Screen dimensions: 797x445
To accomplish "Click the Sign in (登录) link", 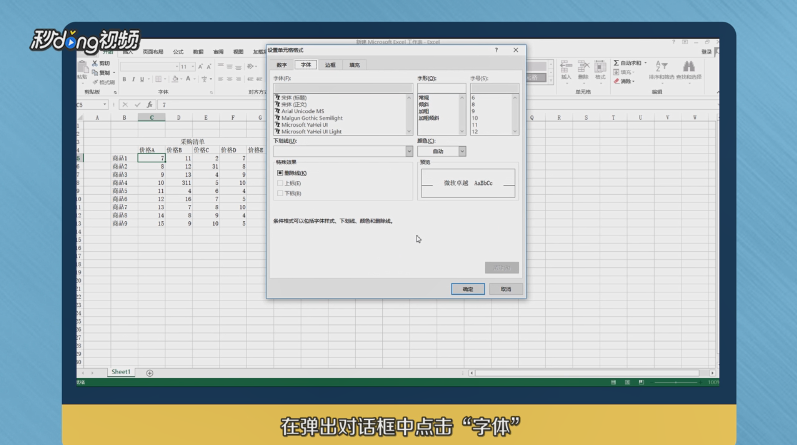I will [x=707, y=51].
